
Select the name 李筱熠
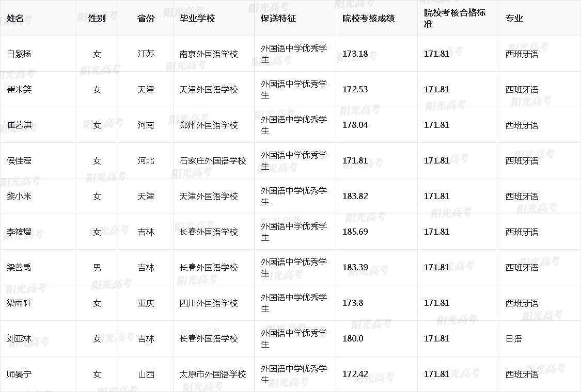pyautogui.click(x=19, y=232)
